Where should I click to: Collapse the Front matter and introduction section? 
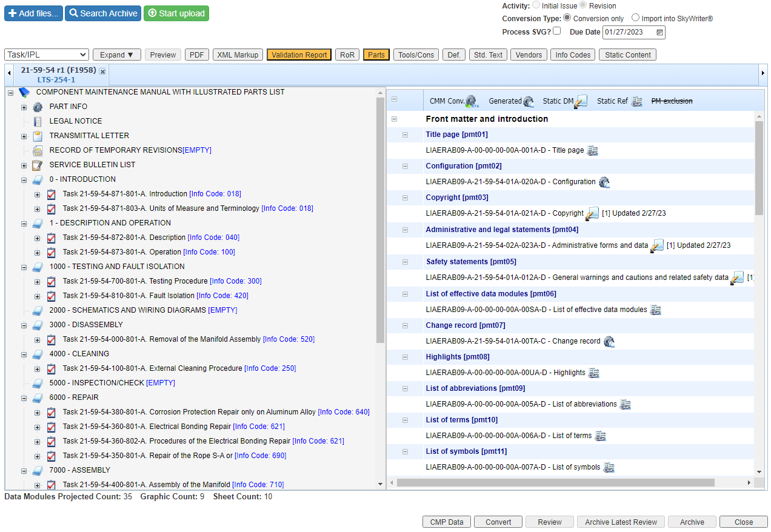(394, 119)
